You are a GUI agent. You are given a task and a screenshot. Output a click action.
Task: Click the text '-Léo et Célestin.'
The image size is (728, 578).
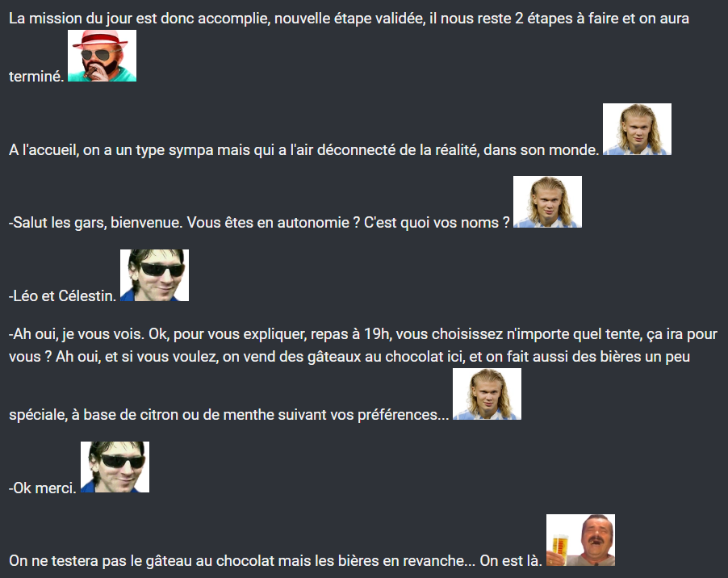click(62, 295)
